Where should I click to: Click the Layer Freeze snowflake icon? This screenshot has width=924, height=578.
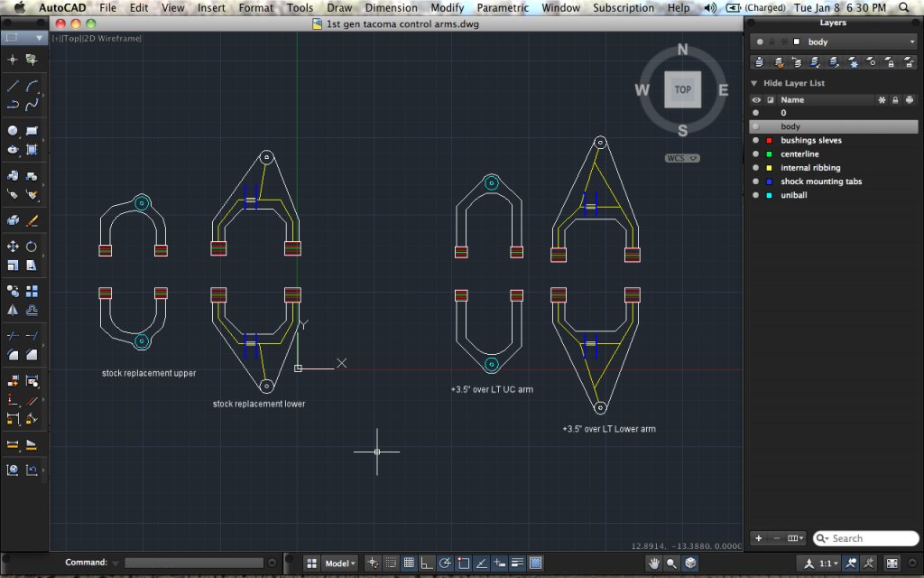click(853, 62)
